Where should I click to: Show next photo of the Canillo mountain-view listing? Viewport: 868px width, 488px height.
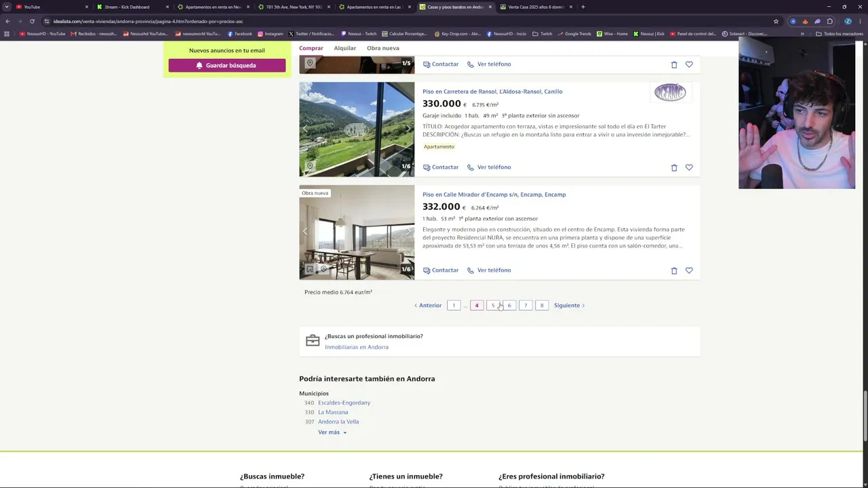tap(408, 129)
